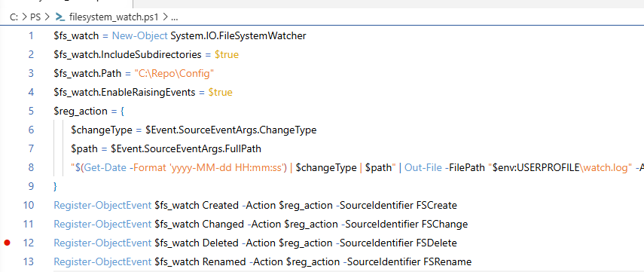
Task: Click -Action parameter on line 12
Action: 259,243
